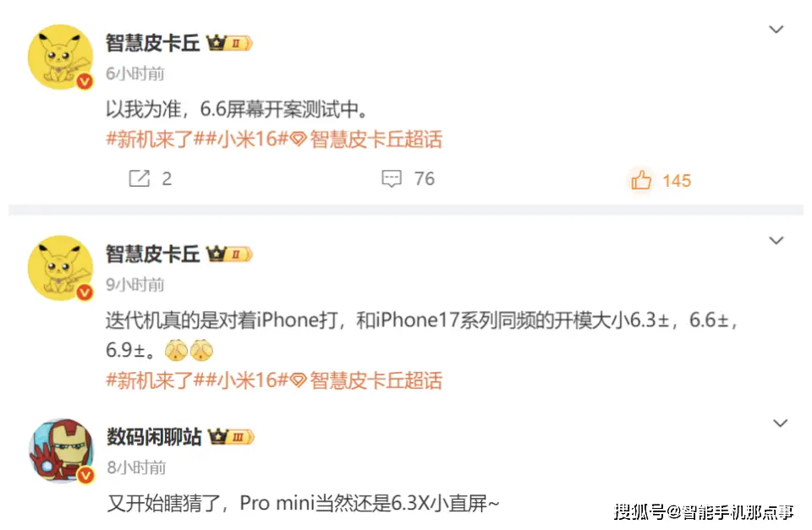Open comments via speech bubble icon
The width and height of the screenshot is (812, 530).
tap(392, 178)
